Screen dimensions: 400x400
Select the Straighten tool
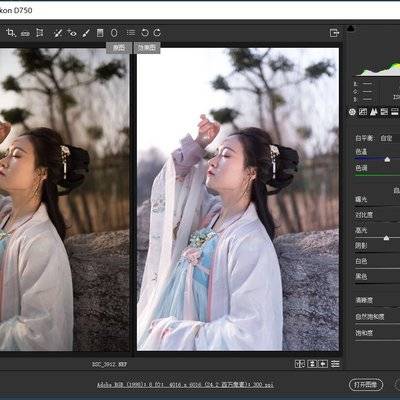coord(25,33)
